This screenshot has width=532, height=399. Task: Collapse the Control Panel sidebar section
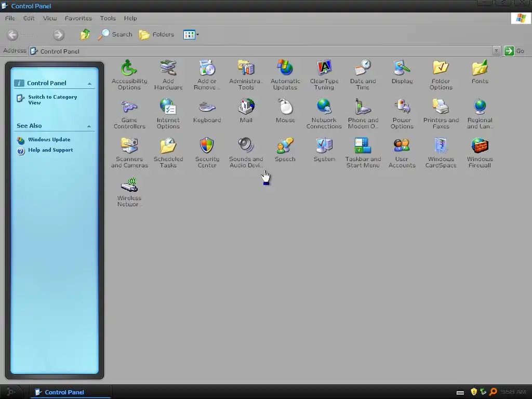point(89,84)
